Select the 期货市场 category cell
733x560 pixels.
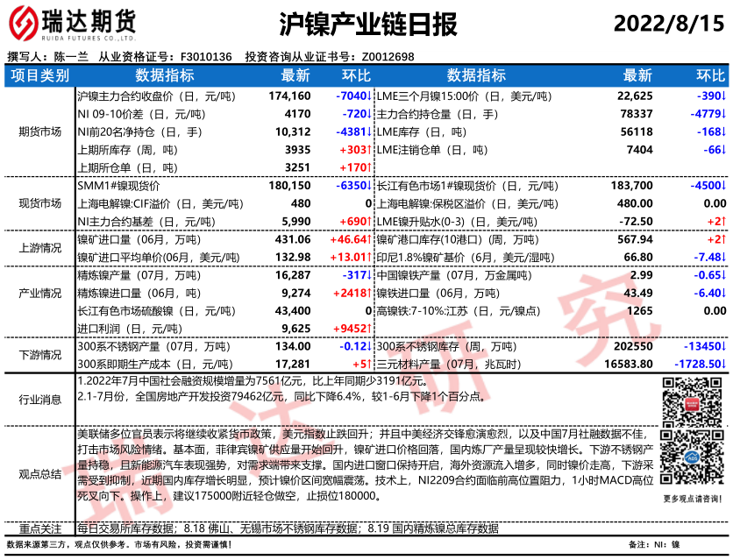pyautogui.click(x=39, y=131)
